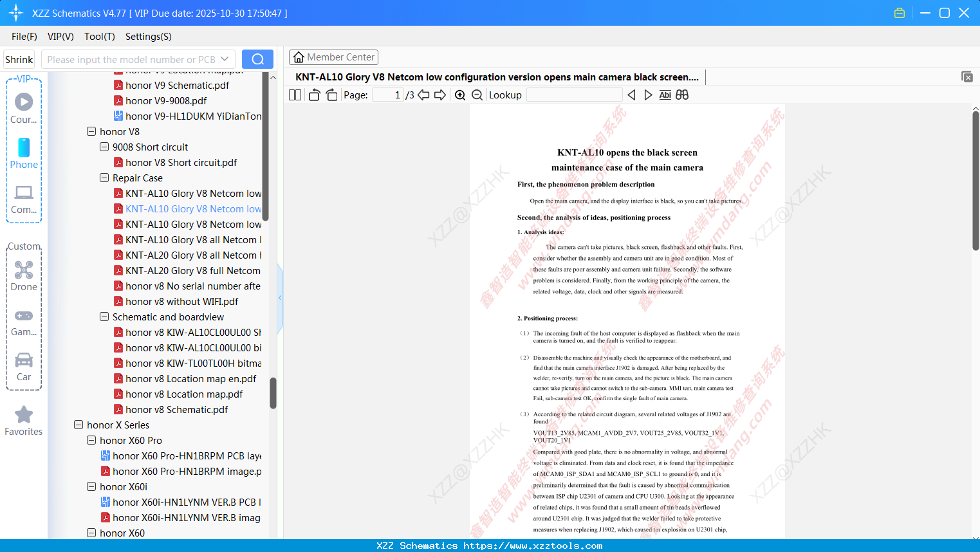Select the highlighted blue KNT-AL10 Glory V8 file

pos(188,208)
